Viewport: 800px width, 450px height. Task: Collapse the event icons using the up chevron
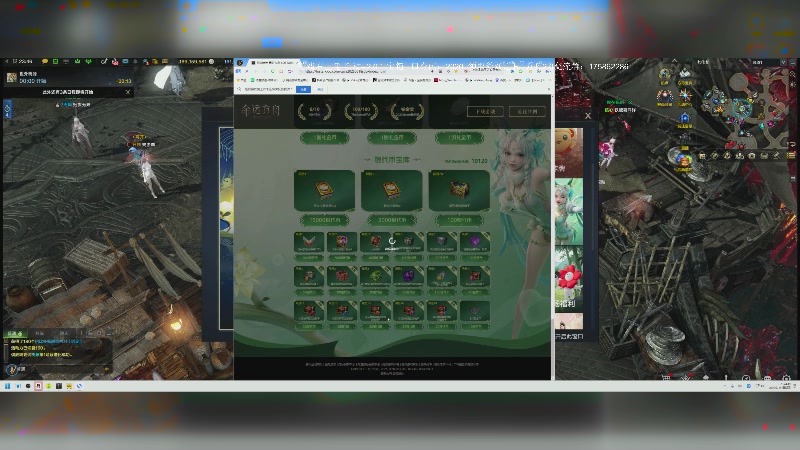click(x=674, y=61)
